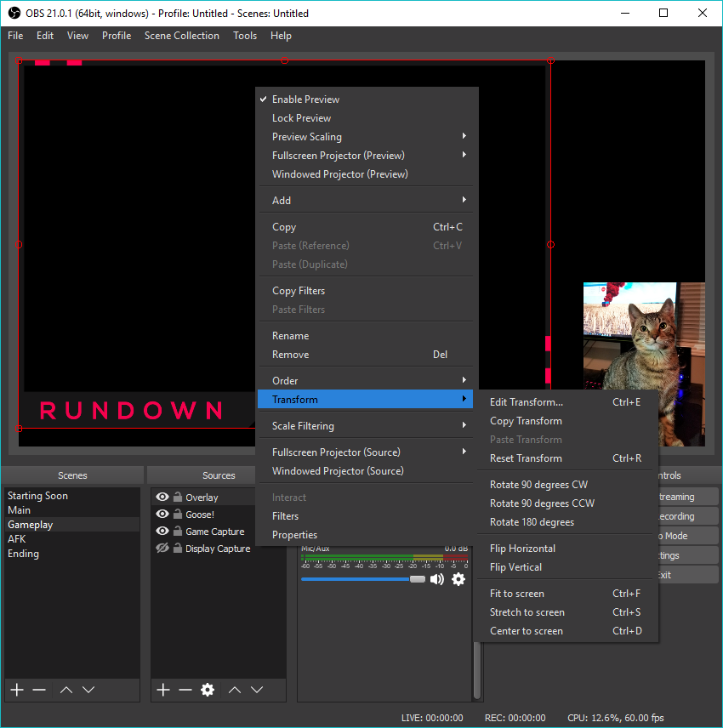Remove selected scene with minus icon
The image size is (723, 728).
pyautogui.click(x=39, y=690)
